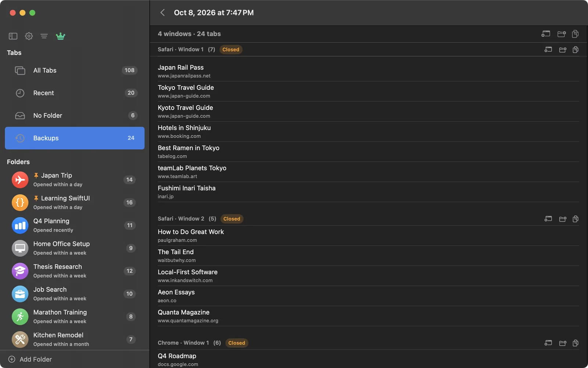Open the Marathon Training folder
The height and width of the screenshot is (368, 588).
click(x=75, y=316)
